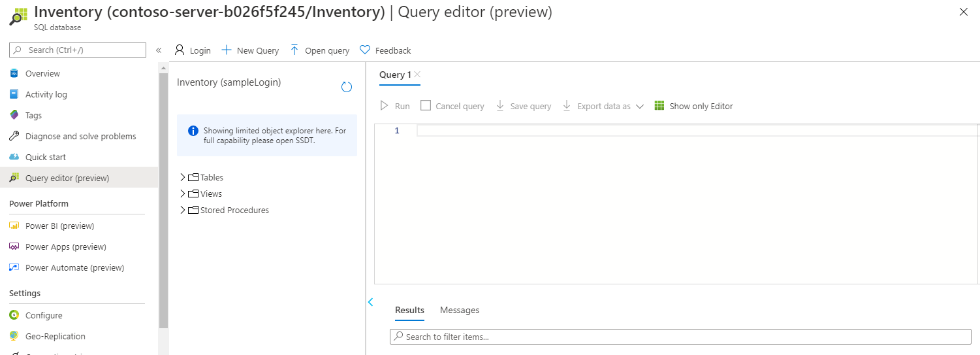Expand the Stored Procedures tree node
Screen dimensions: 980x355
pyautogui.click(x=183, y=210)
